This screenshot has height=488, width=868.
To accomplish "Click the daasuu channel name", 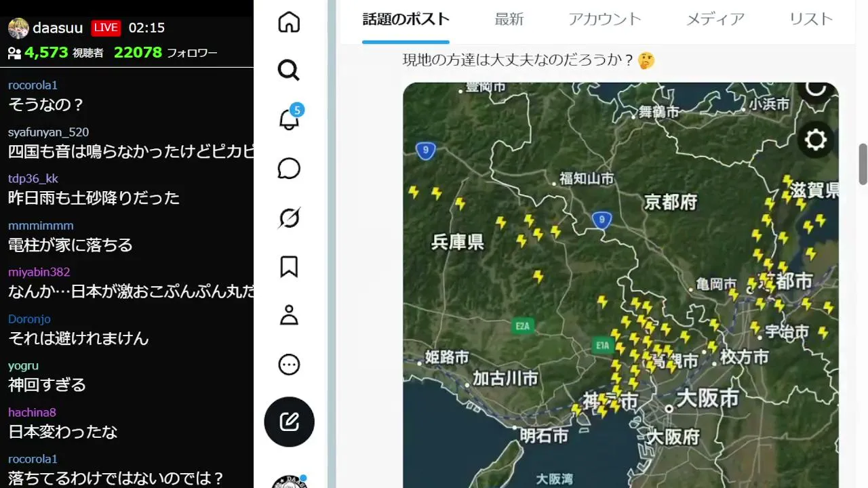I will pyautogui.click(x=58, y=28).
